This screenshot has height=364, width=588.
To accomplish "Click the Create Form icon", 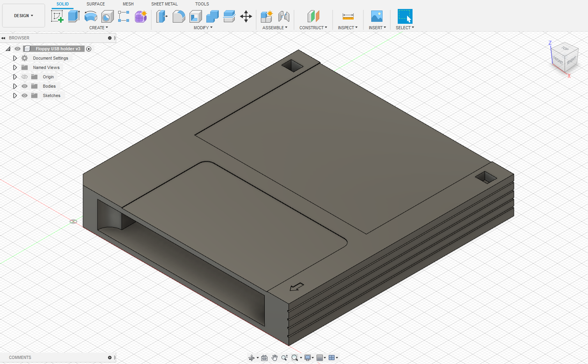I will (141, 16).
